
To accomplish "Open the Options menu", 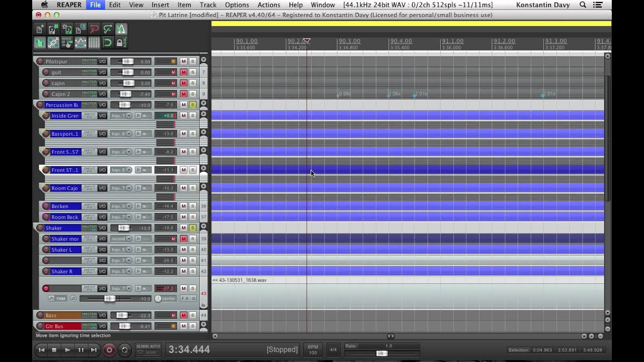I will [x=237, y=5].
